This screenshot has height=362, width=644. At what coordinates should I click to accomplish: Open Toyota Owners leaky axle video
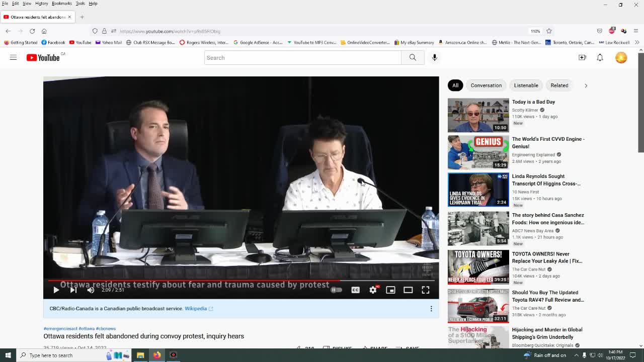547,257
